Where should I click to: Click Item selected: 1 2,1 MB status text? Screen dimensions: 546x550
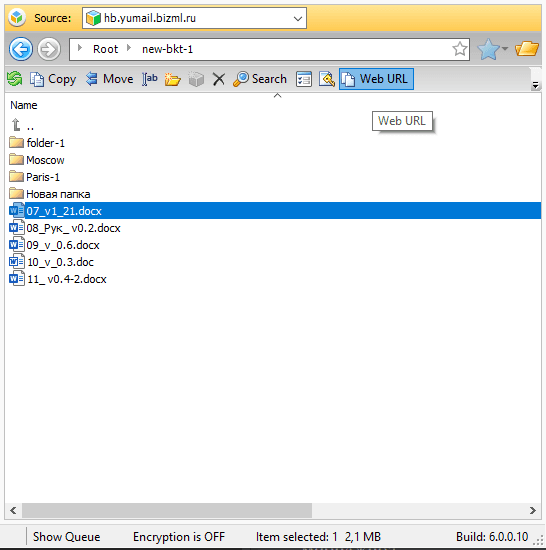pyautogui.click(x=318, y=537)
